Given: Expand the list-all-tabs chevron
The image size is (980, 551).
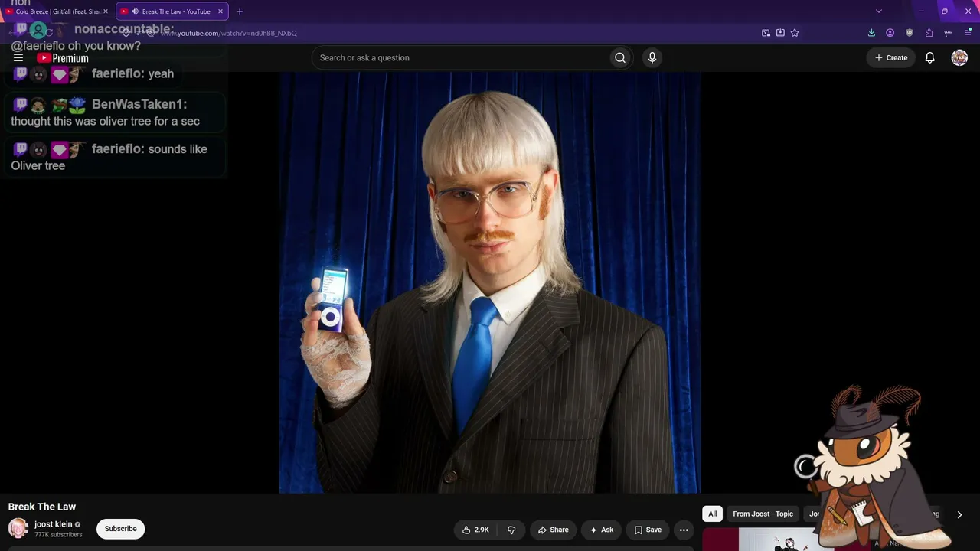Looking at the screenshot, I should point(879,11).
